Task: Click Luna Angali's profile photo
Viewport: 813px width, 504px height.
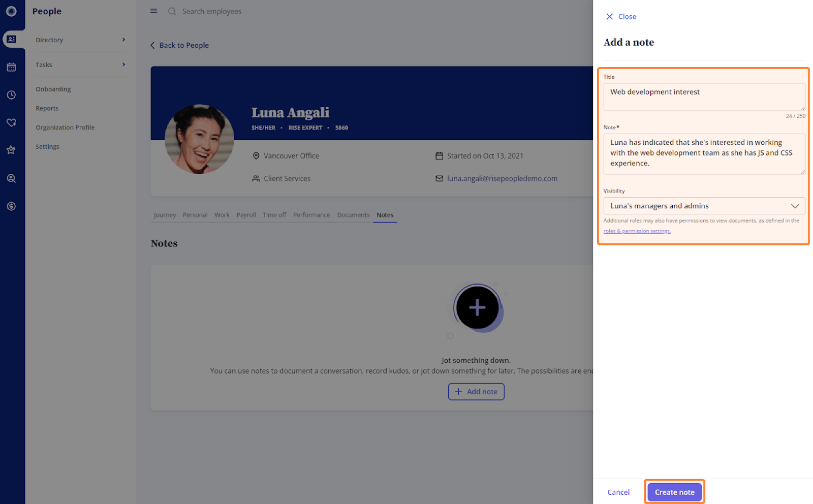Action: (200, 139)
